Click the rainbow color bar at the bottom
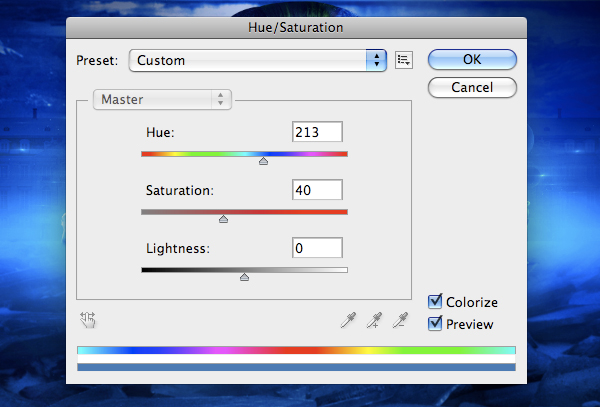This screenshot has height=407, width=600. click(x=296, y=350)
